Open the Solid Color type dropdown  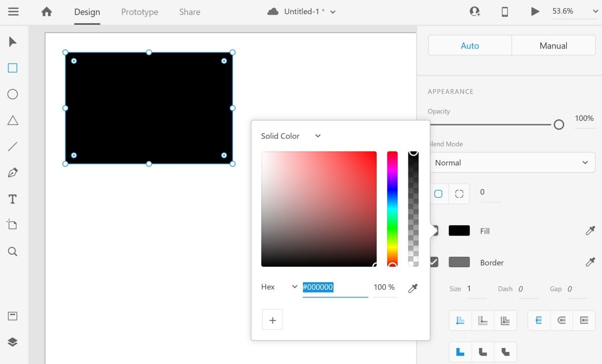point(291,136)
